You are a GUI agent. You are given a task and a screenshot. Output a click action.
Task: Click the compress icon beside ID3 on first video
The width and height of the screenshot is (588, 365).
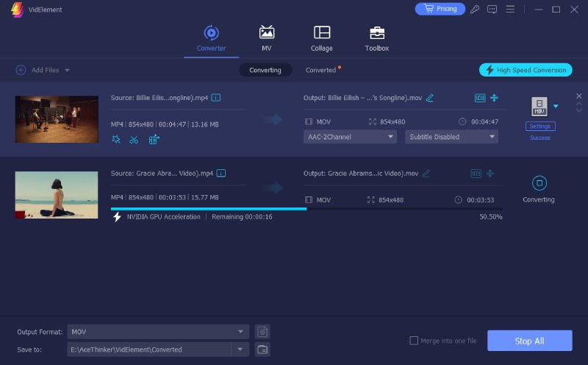click(x=494, y=98)
